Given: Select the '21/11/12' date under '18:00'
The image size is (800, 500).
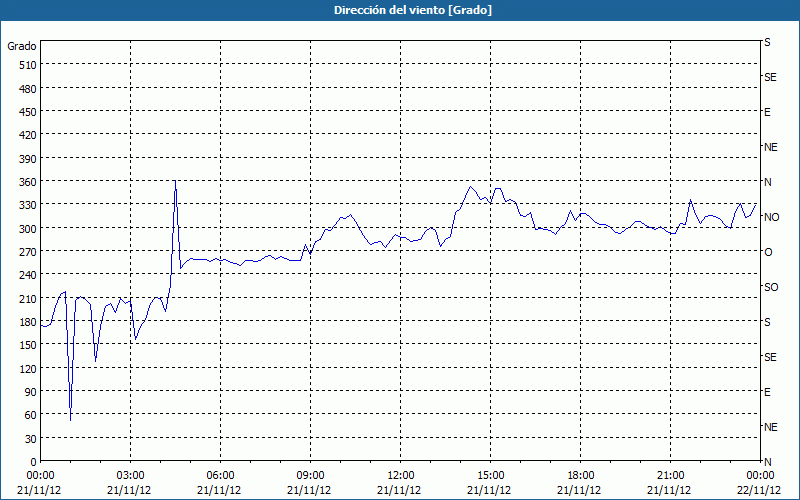Looking at the screenshot, I should (579, 490).
